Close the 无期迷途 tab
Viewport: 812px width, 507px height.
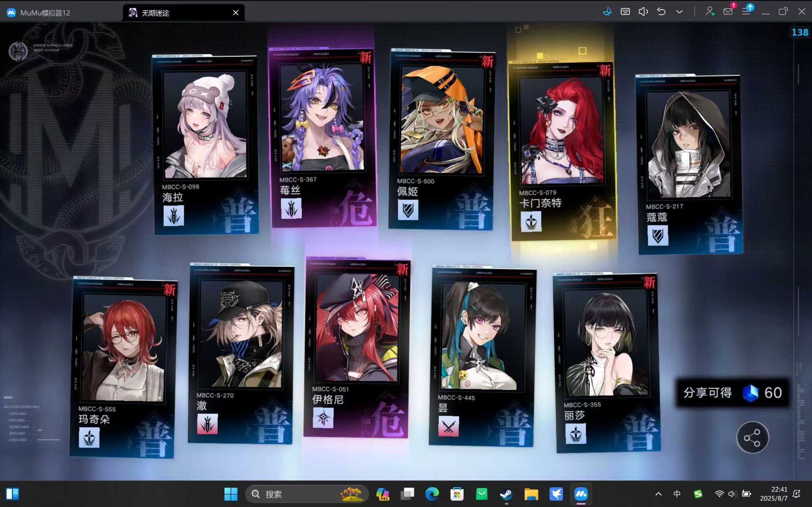coord(236,13)
